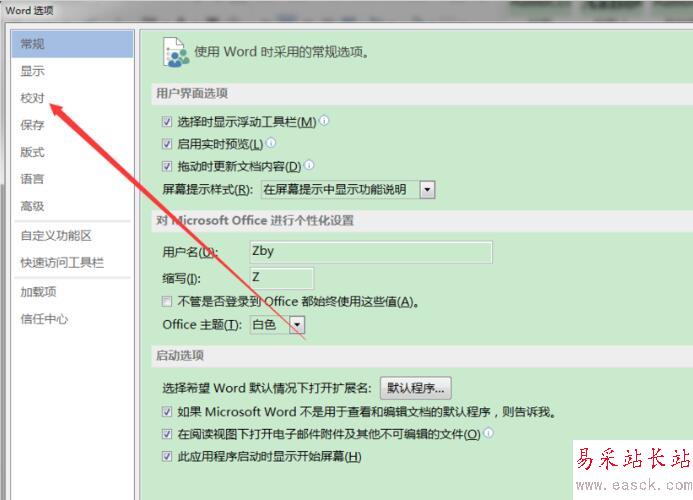The width and height of the screenshot is (693, 500).
Task: Click the Word 选项 dialog title
Action: click(29, 10)
